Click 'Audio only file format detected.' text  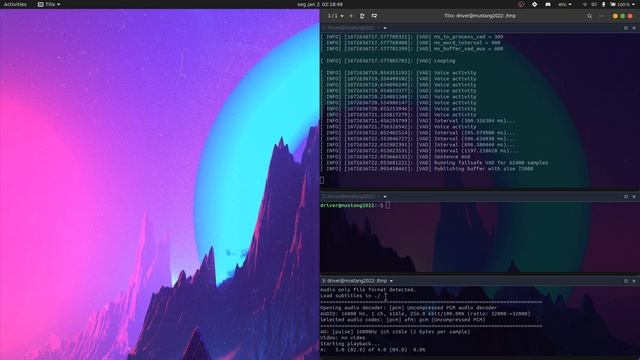368,290
